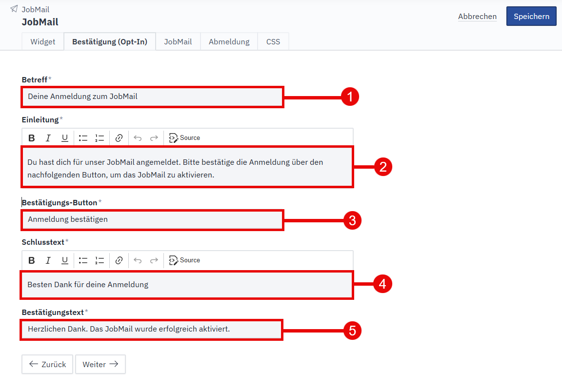Image resolution: width=562 pixels, height=392 pixels.
Task: Apply Underline in the Schlusstext editor toolbar
Action: click(64, 260)
